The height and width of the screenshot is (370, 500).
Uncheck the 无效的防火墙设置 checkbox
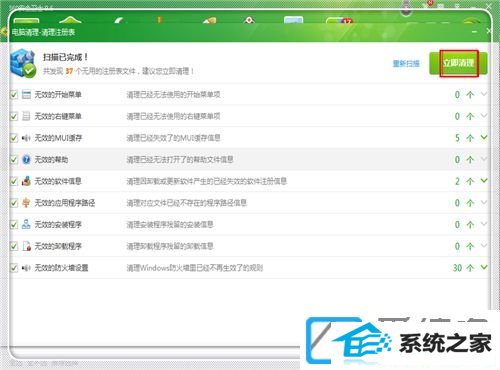click(14, 268)
